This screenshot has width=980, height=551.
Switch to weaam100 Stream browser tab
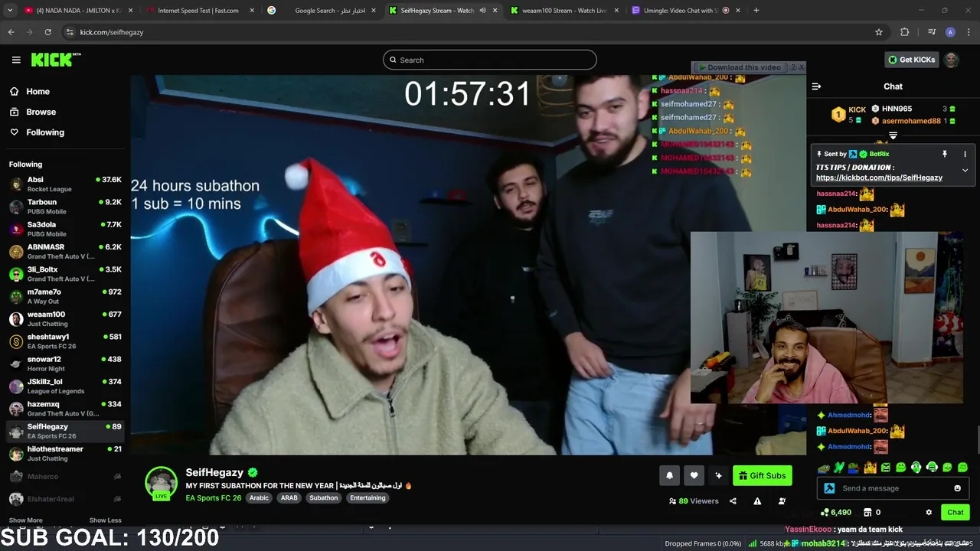(563, 11)
